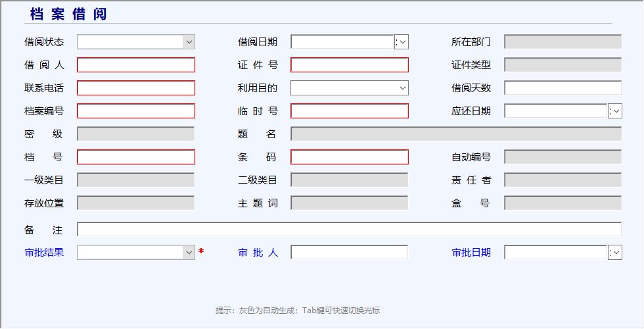Viewport: 644px width, 329px height.
Task: Focus the 借阅天数 text box
Action: (x=563, y=88)
